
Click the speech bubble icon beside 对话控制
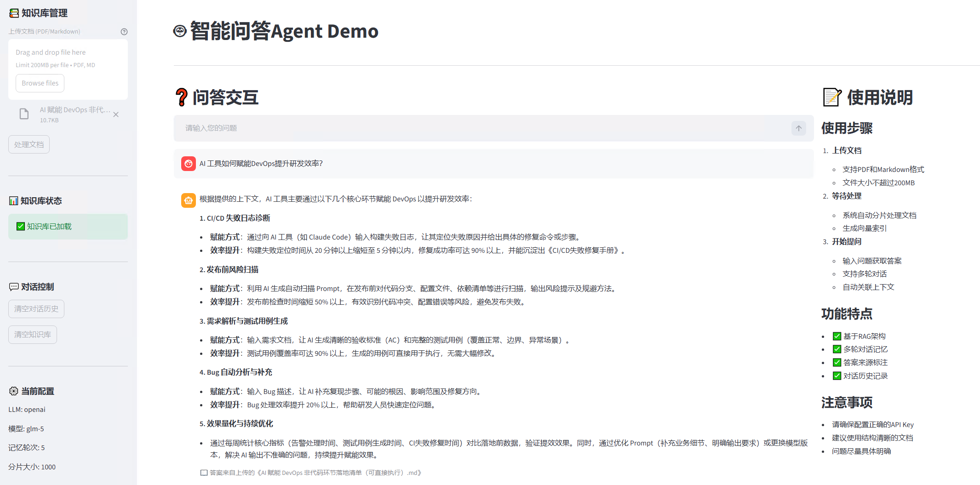tap(13, 287)
